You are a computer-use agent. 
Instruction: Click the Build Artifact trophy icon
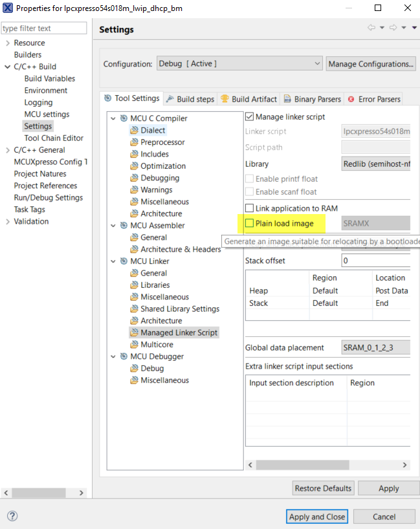pos(225,98)
